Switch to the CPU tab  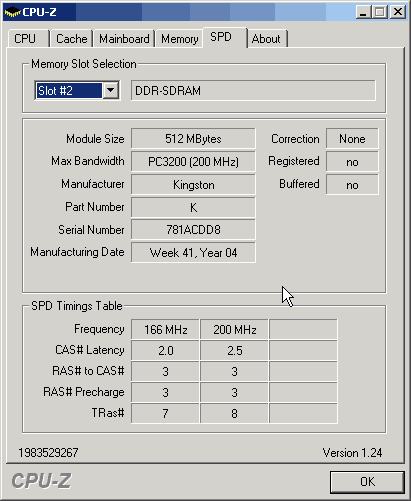(25, 39)
